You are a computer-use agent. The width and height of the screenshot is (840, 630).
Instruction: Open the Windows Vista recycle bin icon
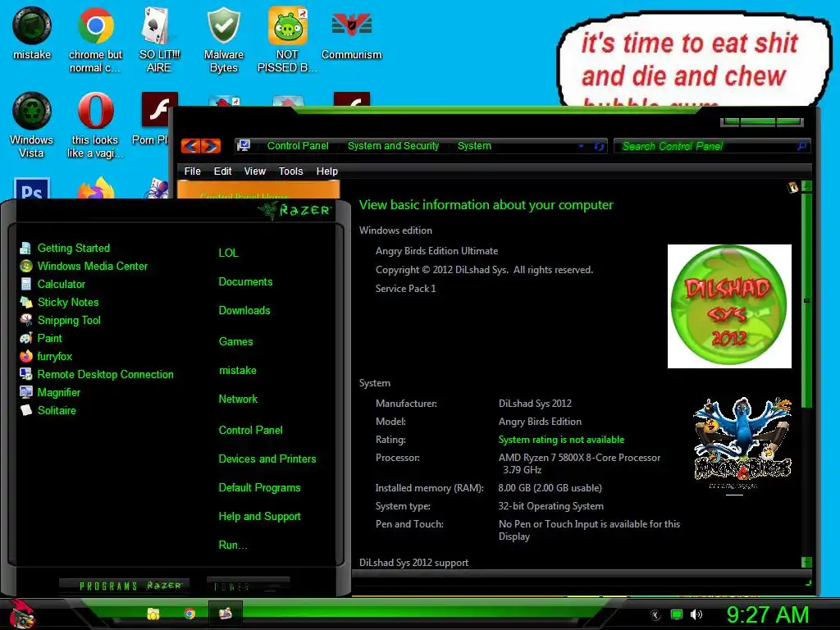(32, 125)
